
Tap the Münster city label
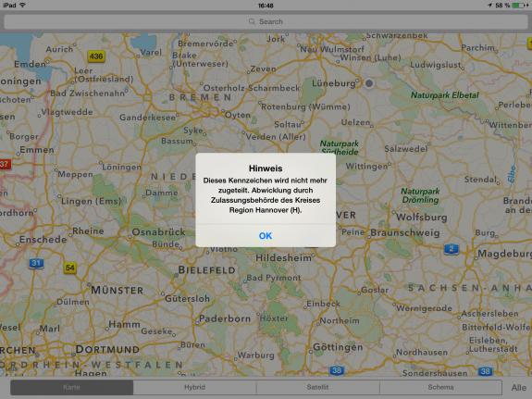[118, 291]
